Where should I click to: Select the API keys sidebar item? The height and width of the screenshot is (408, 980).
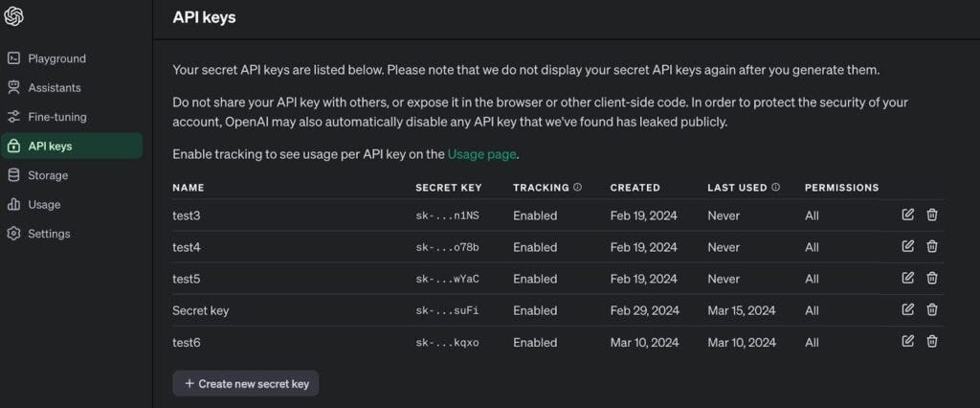[x=50, y=147]
